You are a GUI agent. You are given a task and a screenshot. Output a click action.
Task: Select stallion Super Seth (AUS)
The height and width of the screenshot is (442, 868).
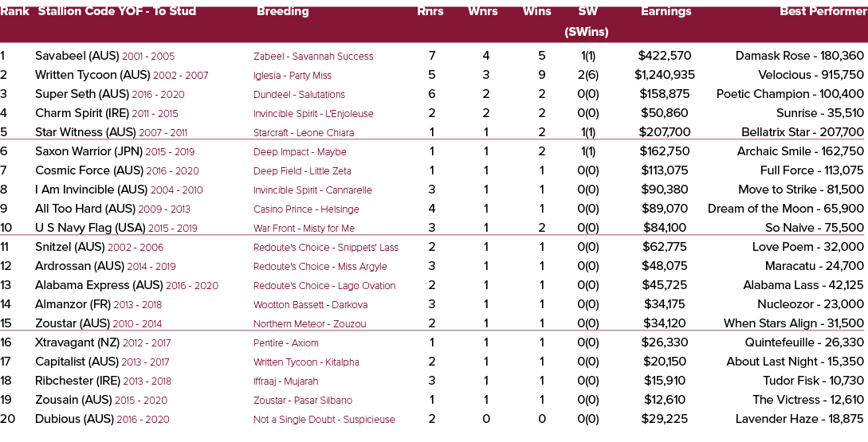tap(82, 94)
